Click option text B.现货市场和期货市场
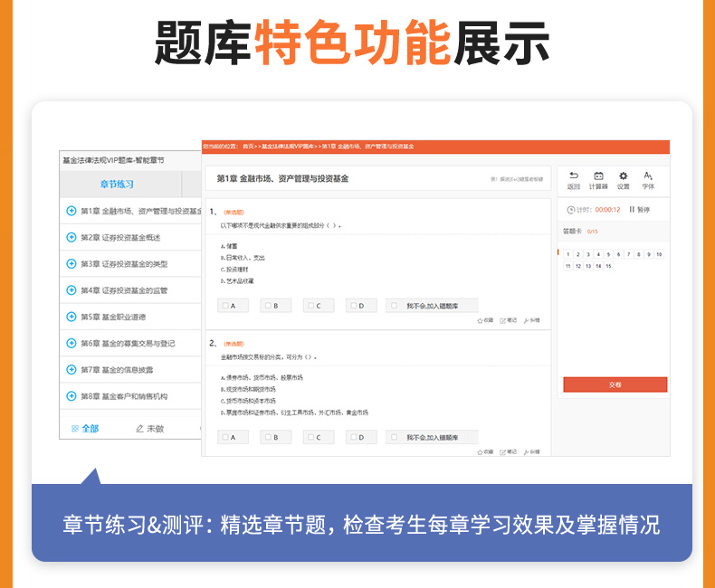 coord(248,389)
